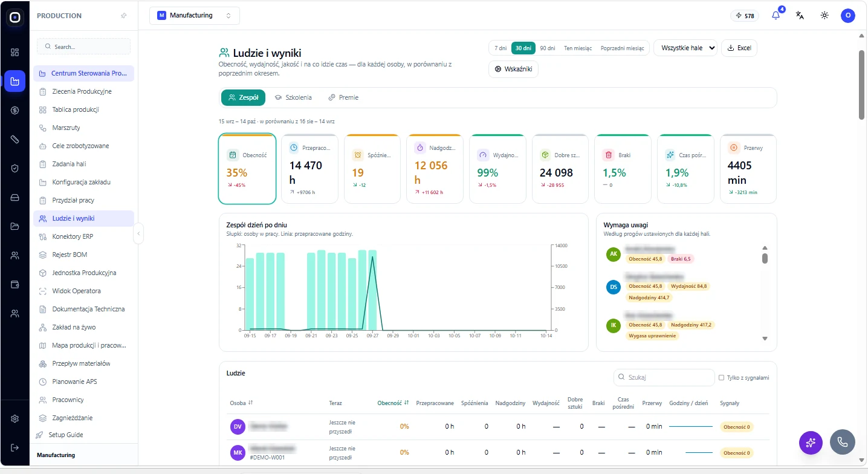Focus the sidebar Search field
Viewport: 868px width, 474px height.
click(x=83, y=47)
